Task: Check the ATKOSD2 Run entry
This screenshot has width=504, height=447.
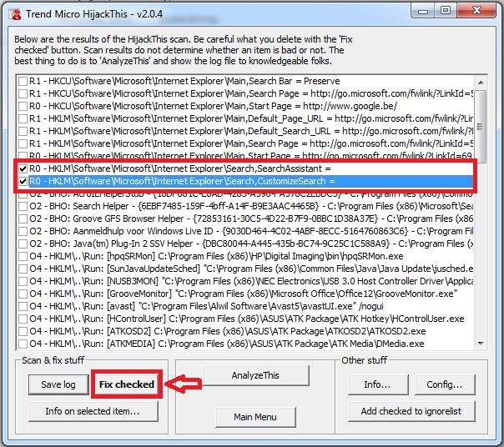Action: [x=23, y=332]
